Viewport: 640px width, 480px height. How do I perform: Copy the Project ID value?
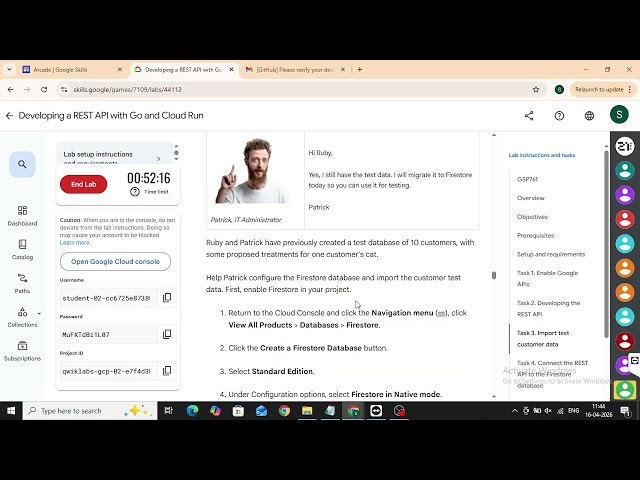click(x=167, y=371)
